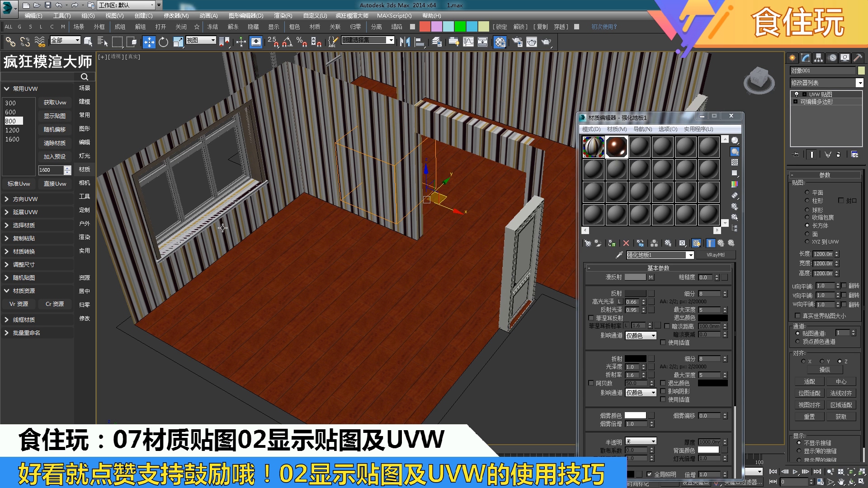
Task: Click the 直接Uvw button
Action: 55,184
